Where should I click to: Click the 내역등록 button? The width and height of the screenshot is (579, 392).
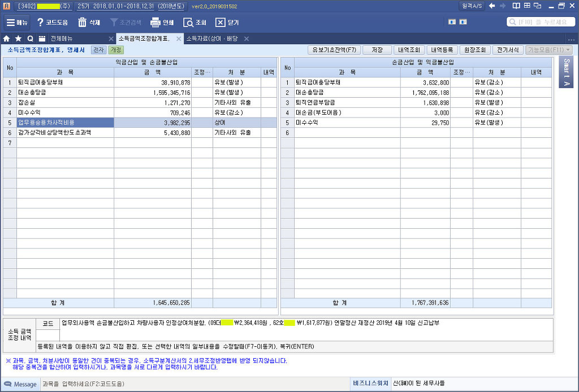[x=442, y=50]
